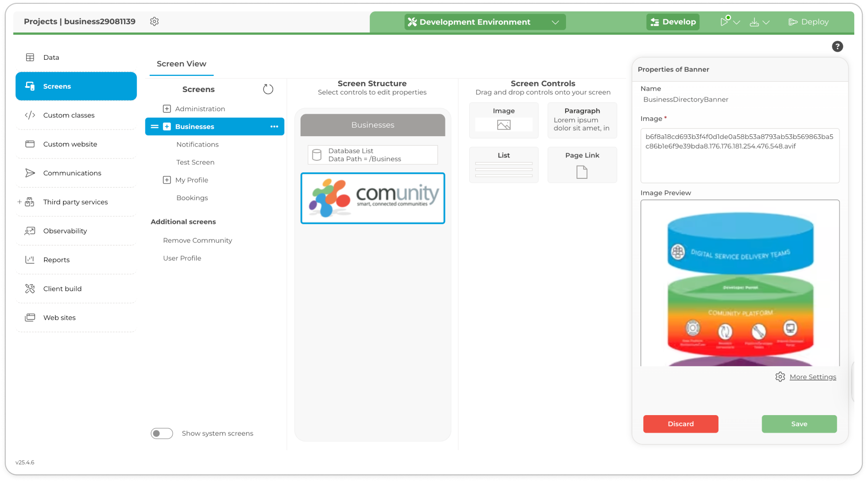
Task: Expand the Administration screen tree node
Action: [167, 109]
